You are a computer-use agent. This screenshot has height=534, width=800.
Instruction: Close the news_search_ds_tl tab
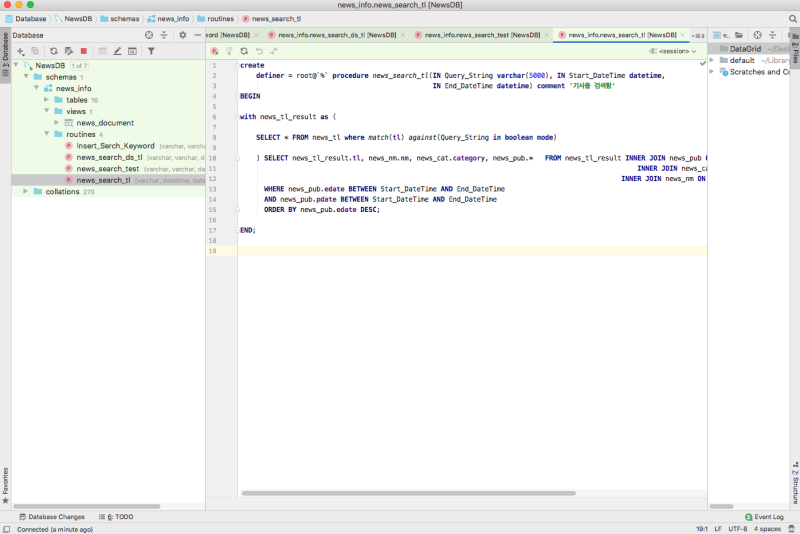tap(403, 35)
